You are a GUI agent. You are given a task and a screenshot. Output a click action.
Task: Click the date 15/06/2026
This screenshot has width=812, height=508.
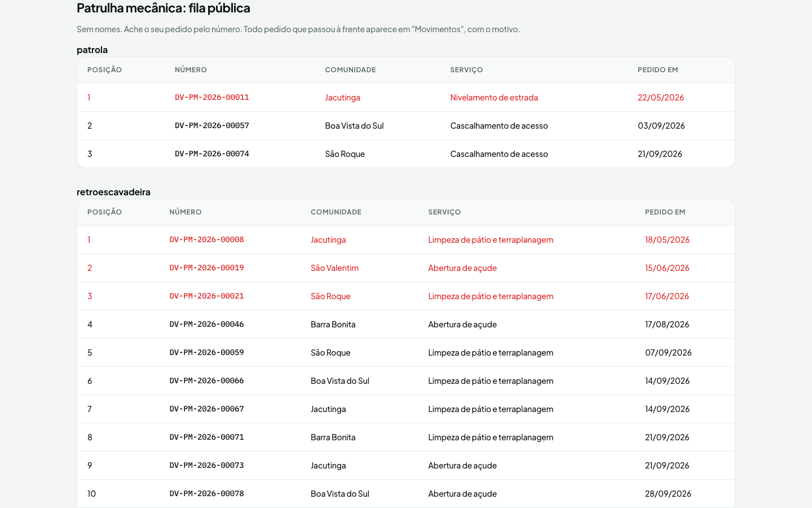[667, 268]
